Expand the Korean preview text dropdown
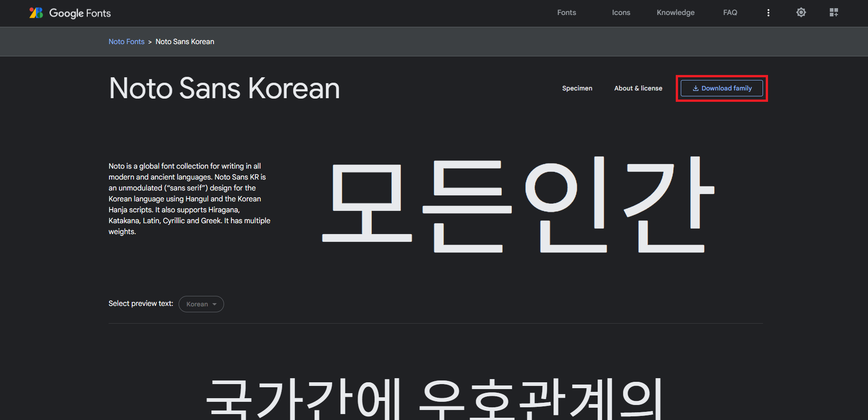 point(201,304)
